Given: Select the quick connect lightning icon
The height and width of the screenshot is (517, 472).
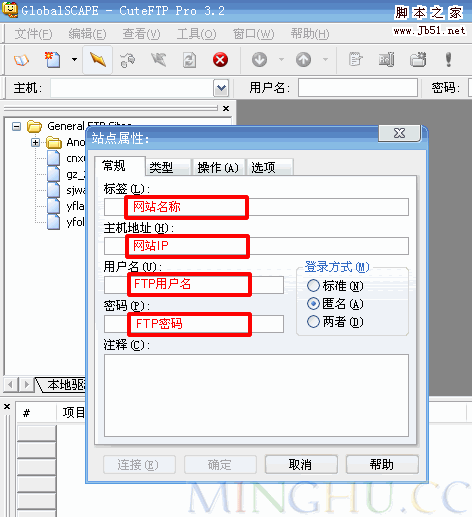Looking at the screenshot, I should 98,60.
